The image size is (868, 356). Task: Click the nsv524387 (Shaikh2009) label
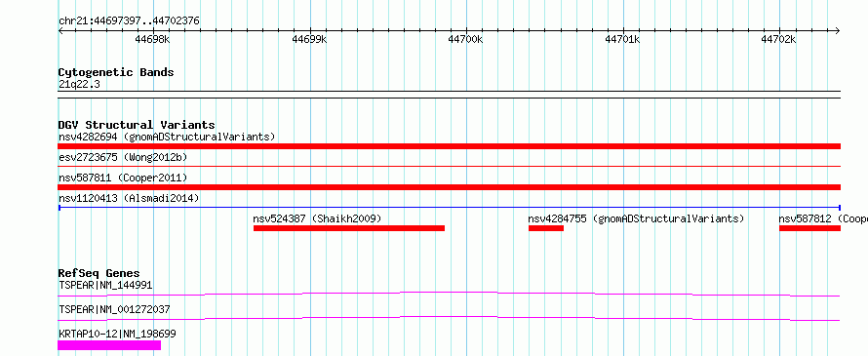(x=317, y=218)
